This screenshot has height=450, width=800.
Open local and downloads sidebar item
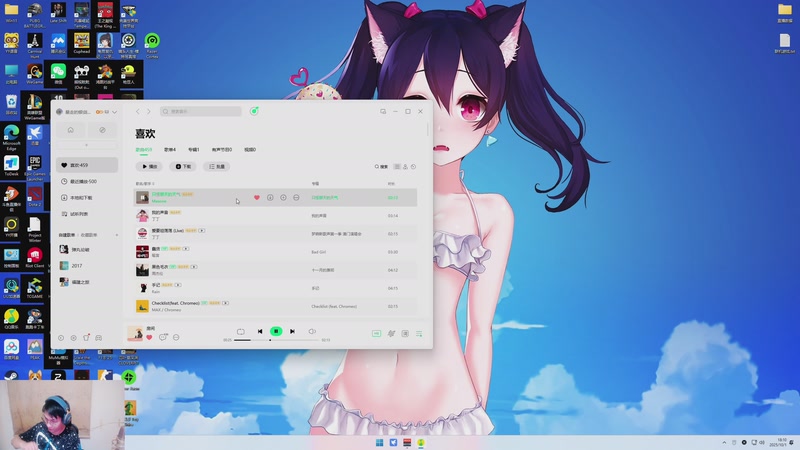(87, 197)
